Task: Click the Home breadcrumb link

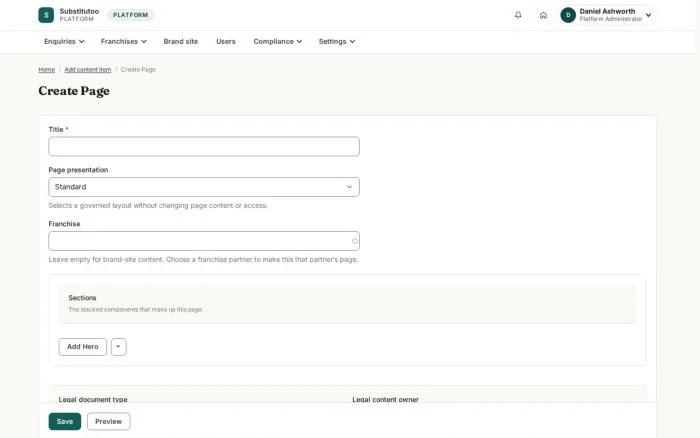Action: tap(46, 70)
